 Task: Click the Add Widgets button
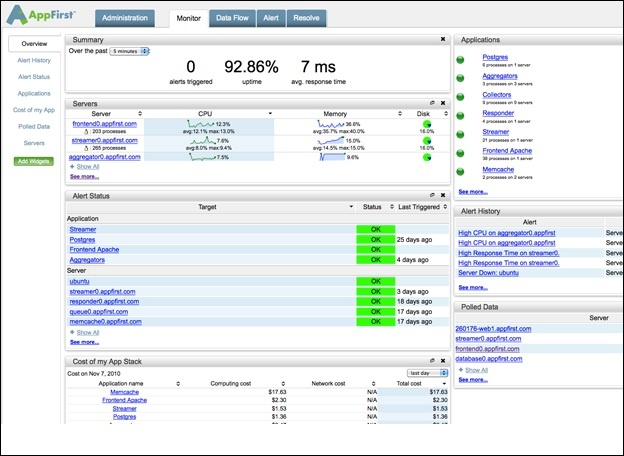point(33,161)
